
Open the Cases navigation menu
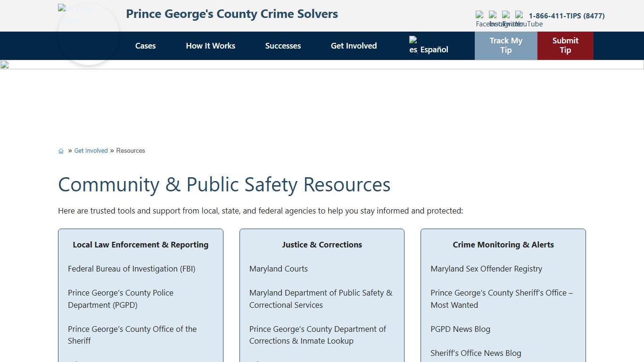pos(145,46)
